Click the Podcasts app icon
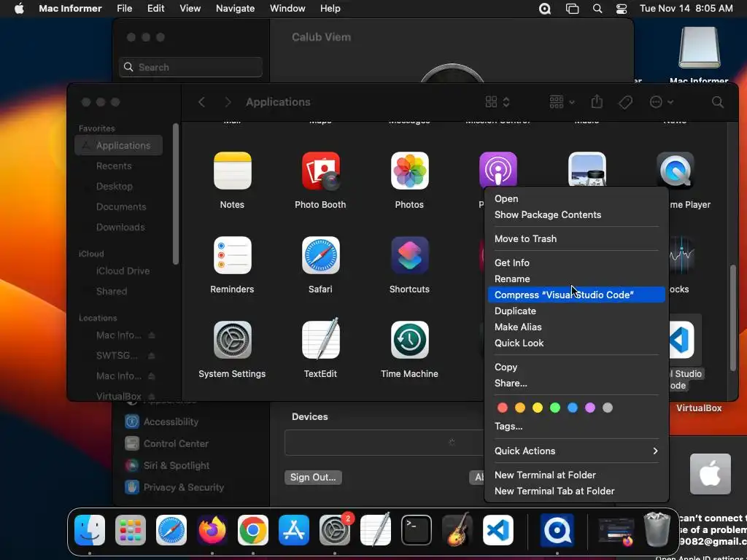Viewport: 747px width, 560px height. (x=498, y=169)
